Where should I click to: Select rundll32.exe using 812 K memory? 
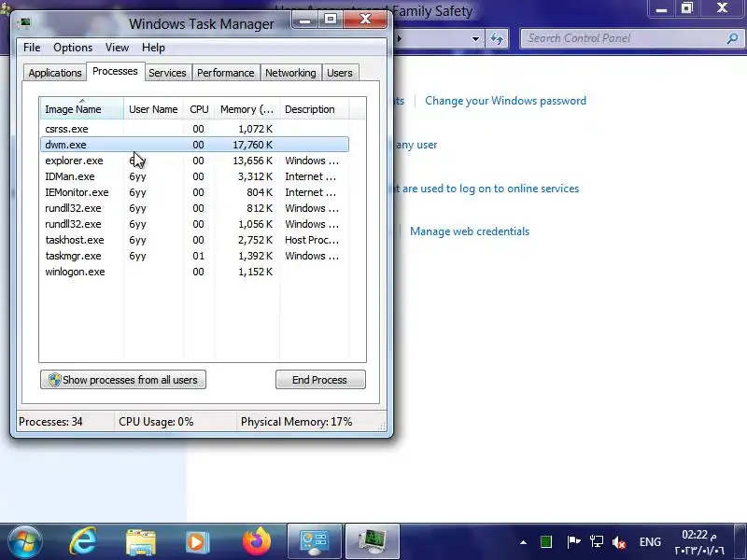click(195, 208)
